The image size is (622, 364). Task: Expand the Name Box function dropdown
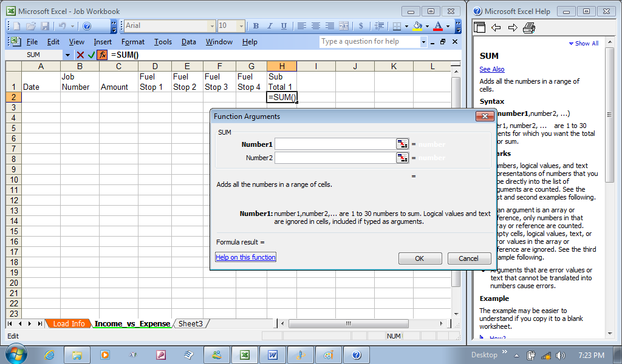(x=67, y=55)
